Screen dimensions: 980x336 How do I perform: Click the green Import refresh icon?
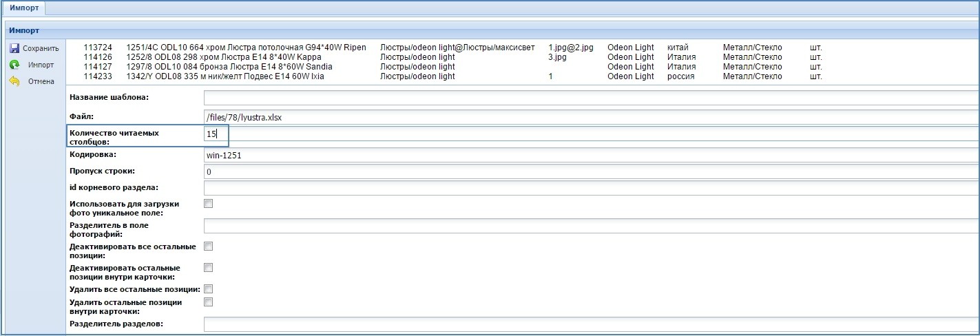pos(14,65)
